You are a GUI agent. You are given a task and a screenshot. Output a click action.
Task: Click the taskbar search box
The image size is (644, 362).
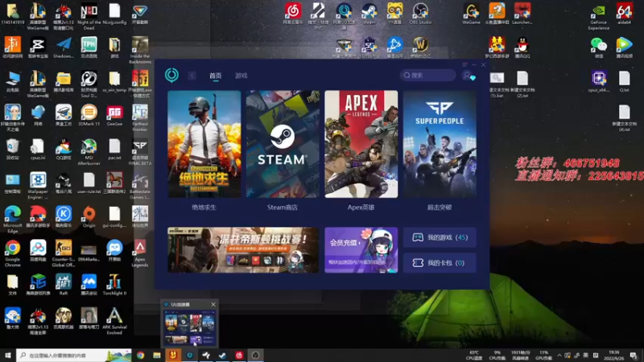coord(74,356)
